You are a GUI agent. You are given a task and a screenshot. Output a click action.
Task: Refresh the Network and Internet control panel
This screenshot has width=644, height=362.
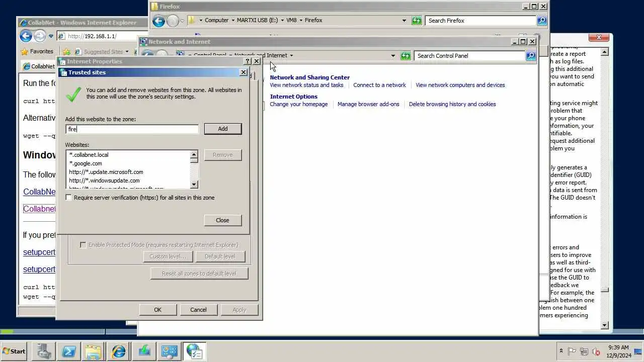[x=405, y=56]
